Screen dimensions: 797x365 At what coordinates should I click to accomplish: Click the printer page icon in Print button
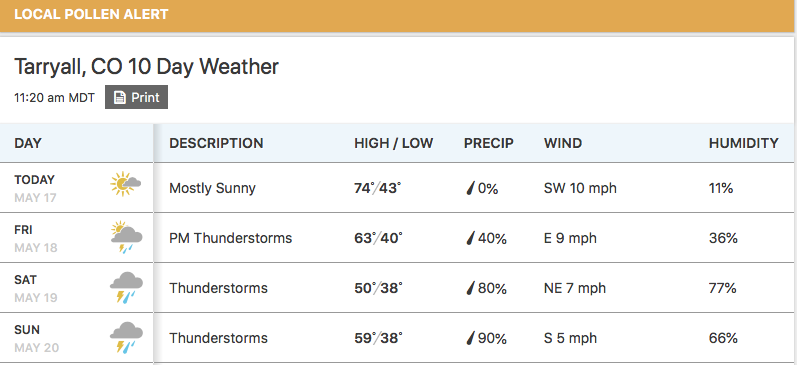(x=119, y=97)
